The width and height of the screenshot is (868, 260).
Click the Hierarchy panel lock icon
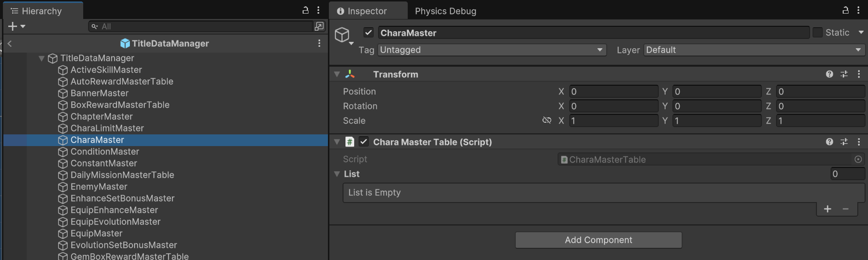click(x=306, y=10)
